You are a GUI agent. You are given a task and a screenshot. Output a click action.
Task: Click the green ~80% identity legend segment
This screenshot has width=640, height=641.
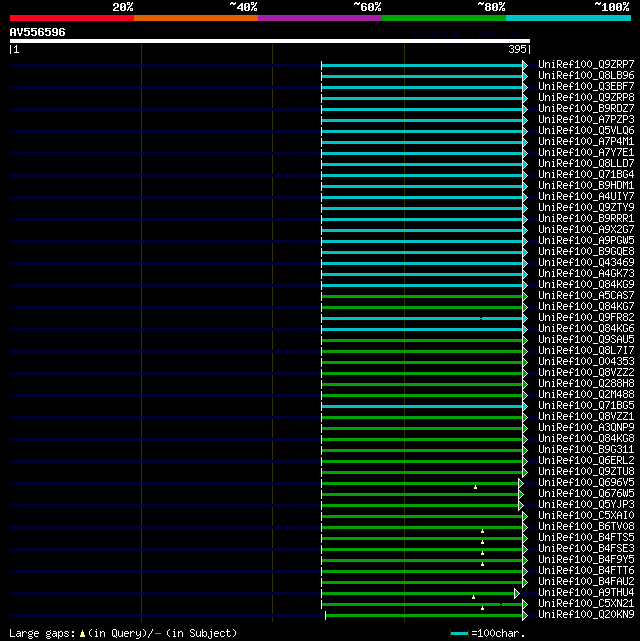[444, 18]
